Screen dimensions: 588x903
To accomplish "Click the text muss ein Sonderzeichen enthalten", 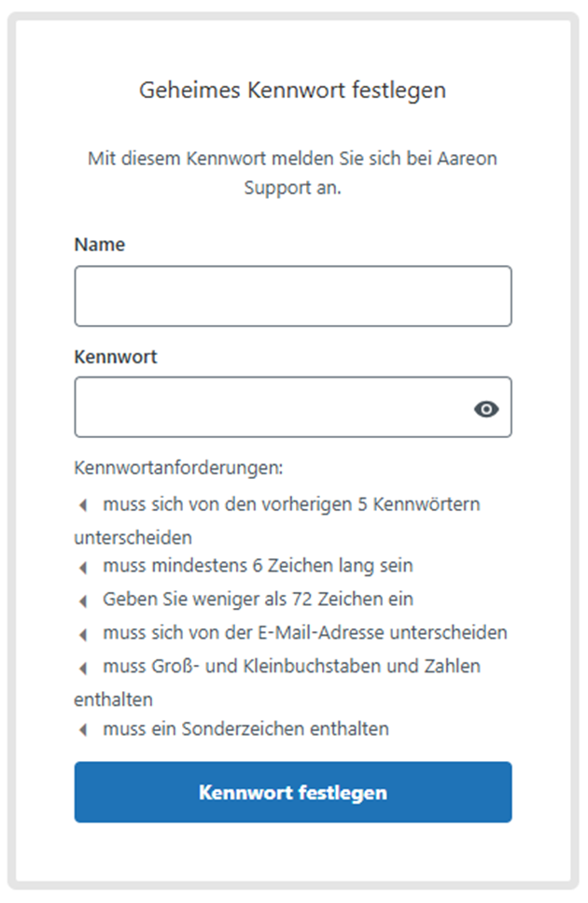I will tap(245, 728).
